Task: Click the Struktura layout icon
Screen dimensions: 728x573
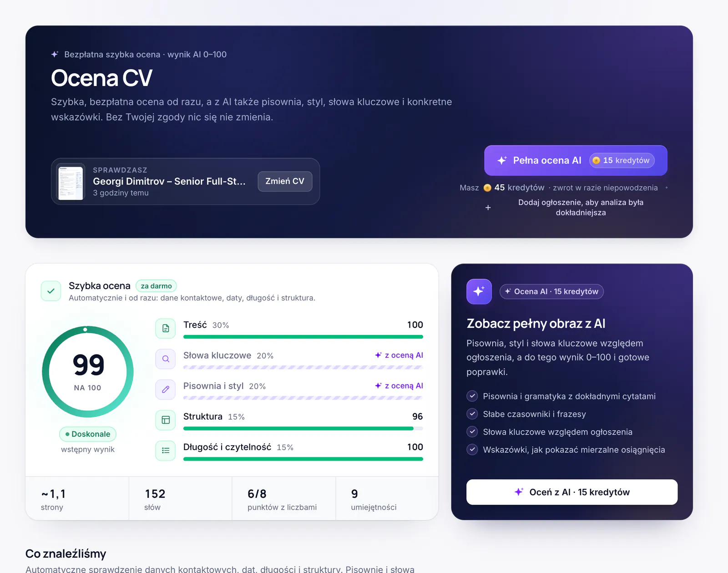Action: coord(166,420)
